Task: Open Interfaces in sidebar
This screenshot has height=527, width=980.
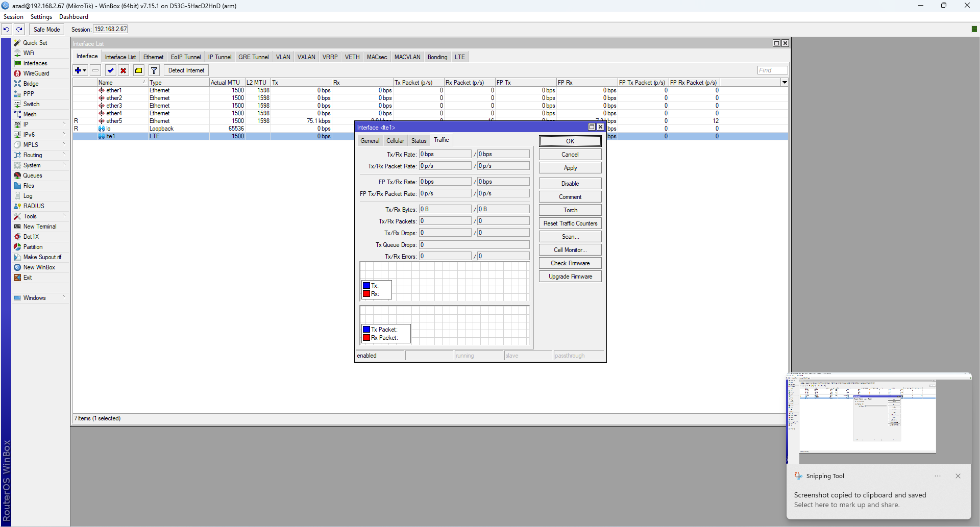Action: [35, 63]
